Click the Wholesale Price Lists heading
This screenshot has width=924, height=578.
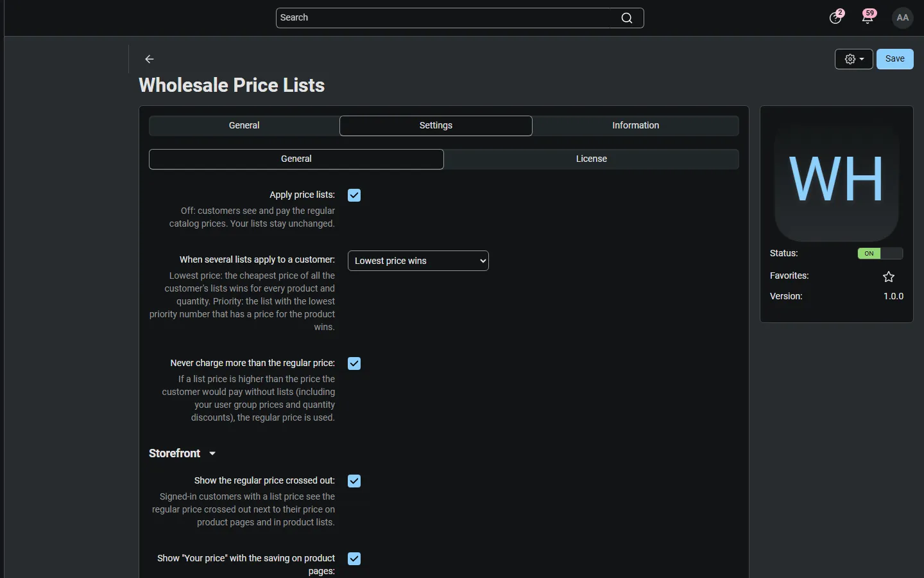[232, 85]
